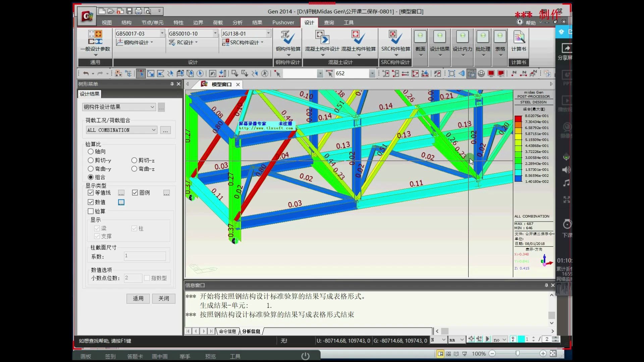Expand the ALL COMBINATION load dropdown
The height and width of the screenshot is (362, 644).
[x=154, y=130]
